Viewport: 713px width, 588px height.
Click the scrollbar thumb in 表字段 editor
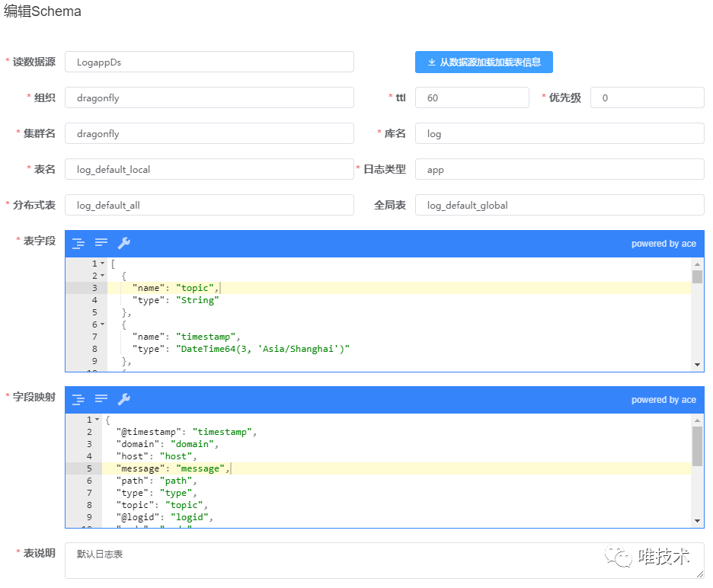(698, 276)
